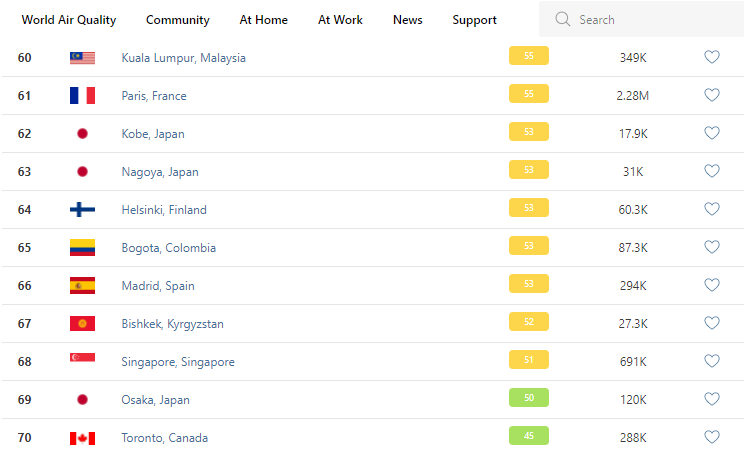The height and width of the screenshot is (456, 744).
Task: Click the Finland flag in row 64
Action: (x=82, y=210)
